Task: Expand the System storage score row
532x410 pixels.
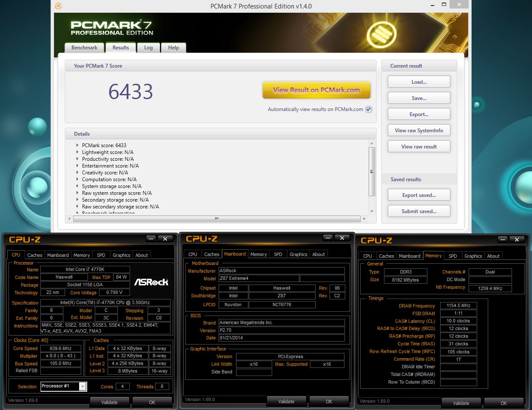Action: click(77, 186)
